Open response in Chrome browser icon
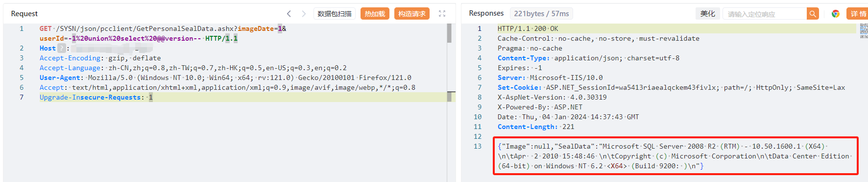 [836, 14]
